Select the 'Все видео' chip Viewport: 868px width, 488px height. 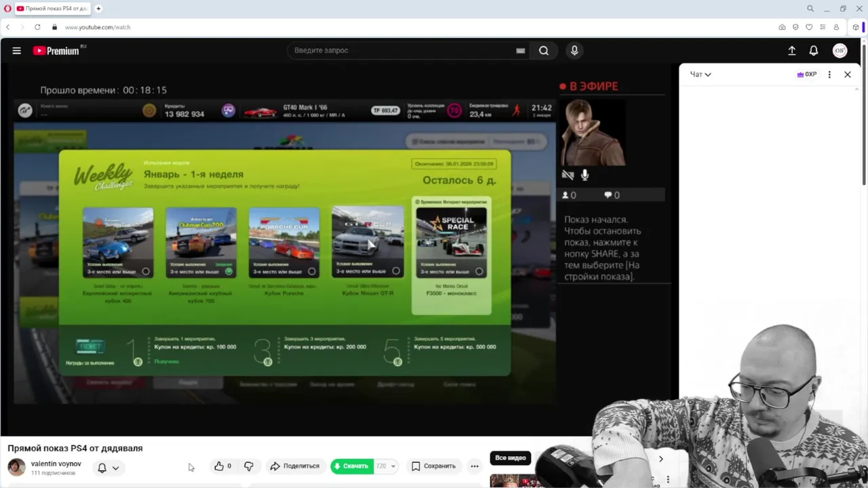pos(511,458)
